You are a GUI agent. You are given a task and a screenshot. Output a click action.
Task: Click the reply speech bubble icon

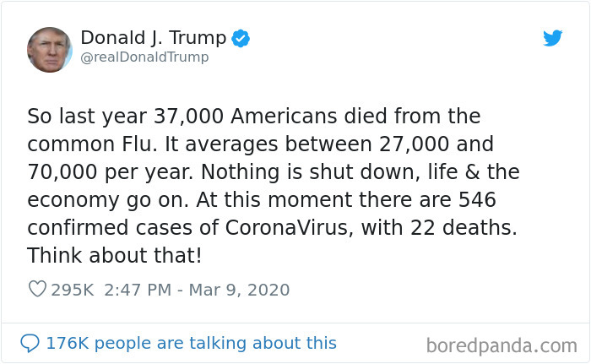[30, 343]
